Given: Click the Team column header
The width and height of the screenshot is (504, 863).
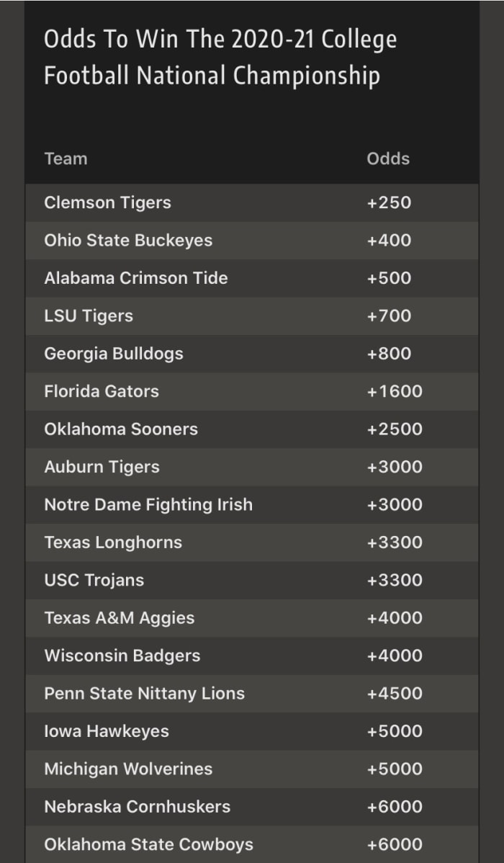Looking at the screenshot, I should coord(66,158).
